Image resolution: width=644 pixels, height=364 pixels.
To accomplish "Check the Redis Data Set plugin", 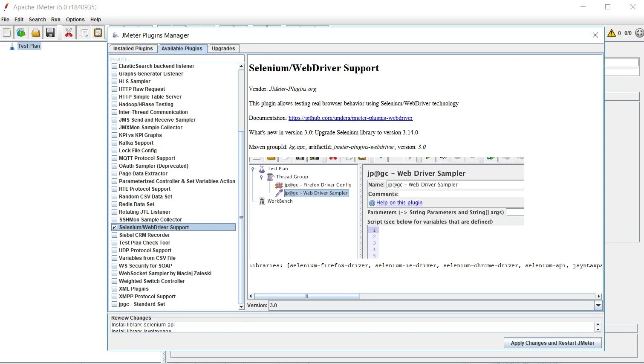I will pyautogui.click(x=114, y=204).
